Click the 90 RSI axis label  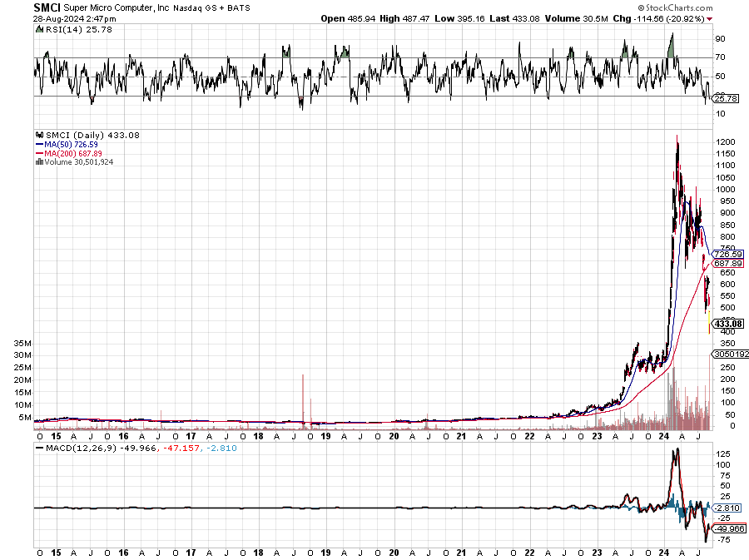coord(721,38)
